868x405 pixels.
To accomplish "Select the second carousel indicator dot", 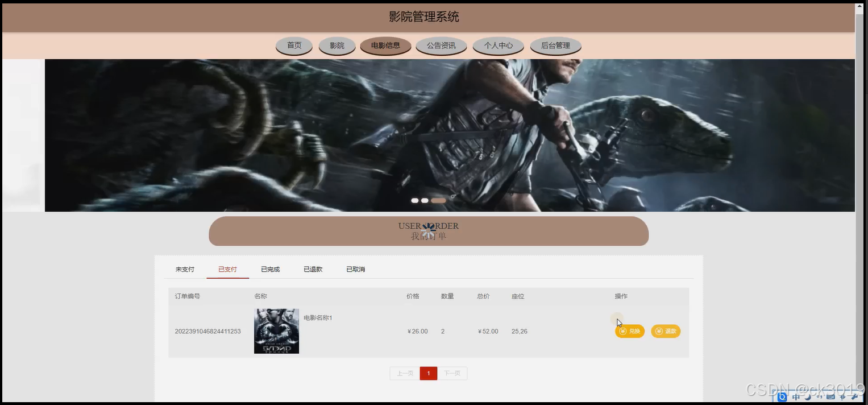I will click(425, 200).
